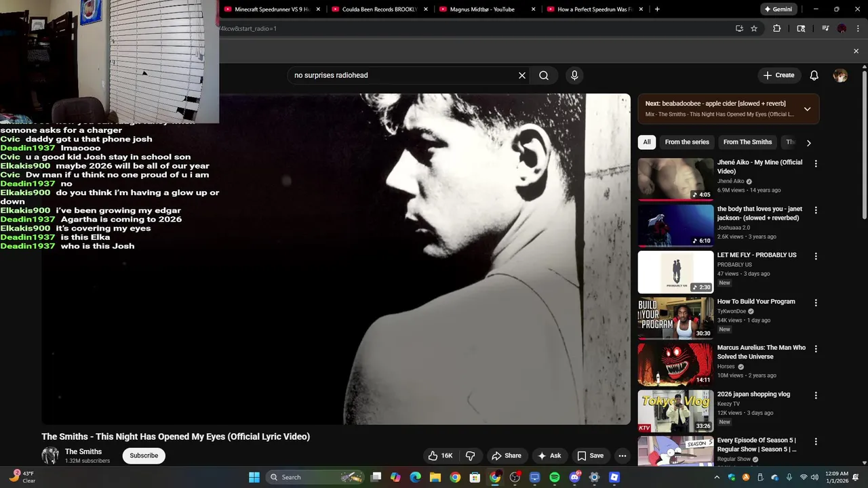This screenshot has width=868, height=488.
Task: Open Spotify from the taskbar
Action: click(555, 477)
